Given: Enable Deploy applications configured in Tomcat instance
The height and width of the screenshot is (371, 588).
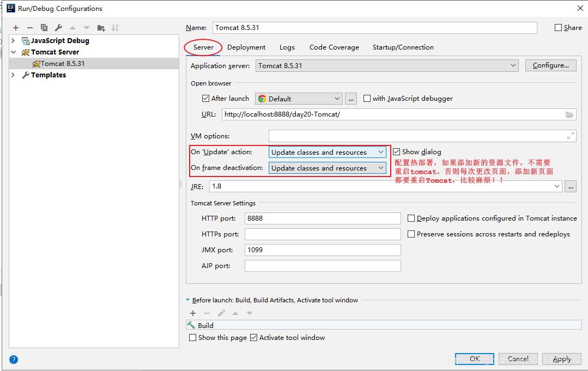Looking at the screenshot, I should 411,218.
